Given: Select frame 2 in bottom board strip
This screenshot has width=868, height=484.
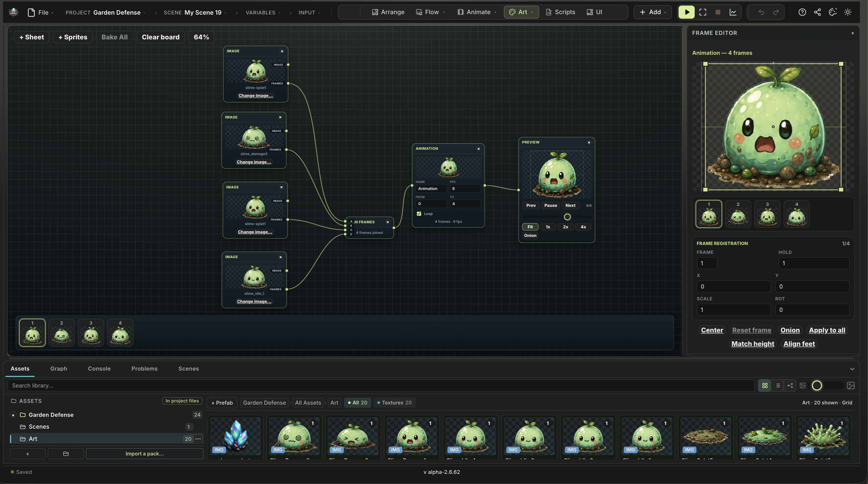Looking at the screenshot, I should (61, 333).
